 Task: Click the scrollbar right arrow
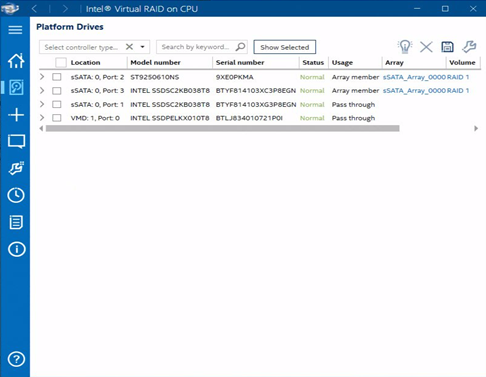pyautogui.click(x=476, y=128)
